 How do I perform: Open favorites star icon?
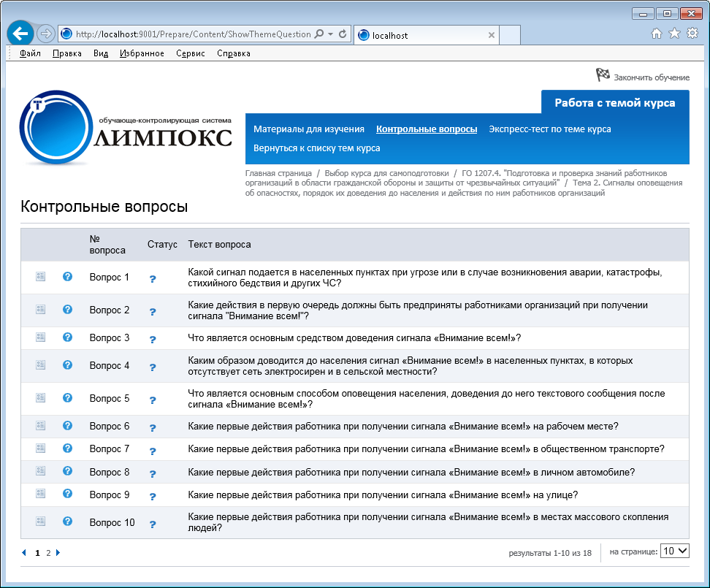(675, 34)
